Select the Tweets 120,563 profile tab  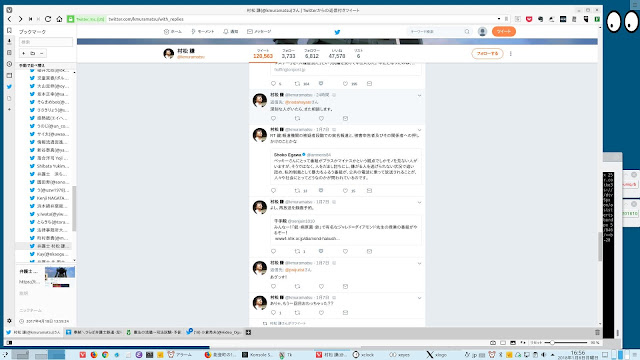263,53
